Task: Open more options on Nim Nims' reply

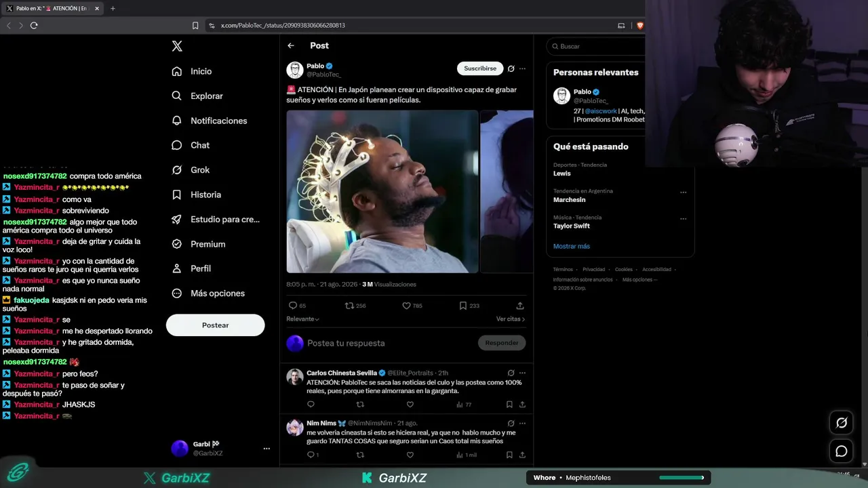Action: click(522, 423)
